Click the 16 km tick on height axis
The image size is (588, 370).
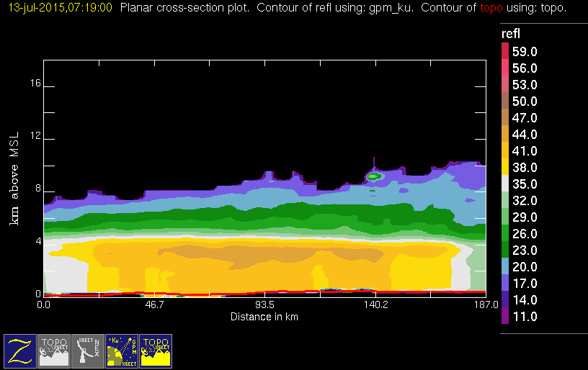coord(32,86)
